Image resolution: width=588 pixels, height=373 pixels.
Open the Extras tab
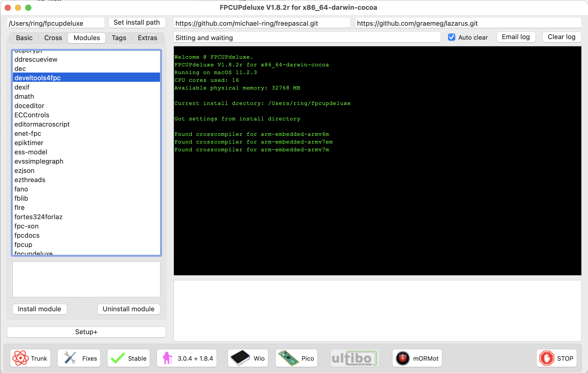(x=147, y=38)
